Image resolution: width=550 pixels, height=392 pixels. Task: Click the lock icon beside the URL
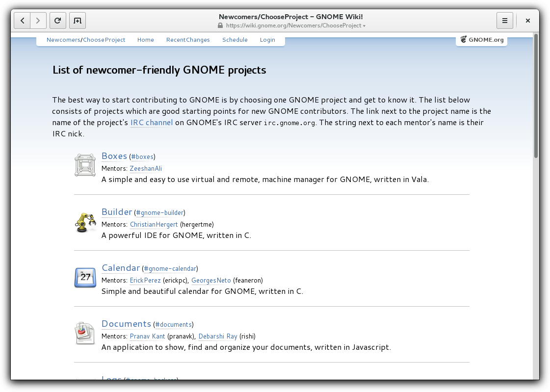click(x=220, y=26)
